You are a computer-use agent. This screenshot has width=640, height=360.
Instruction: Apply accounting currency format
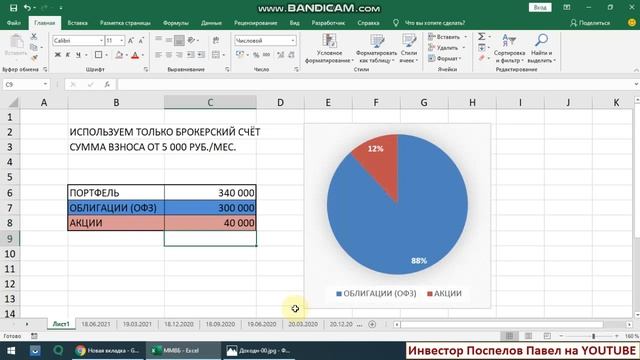click(x=240, y=55)
